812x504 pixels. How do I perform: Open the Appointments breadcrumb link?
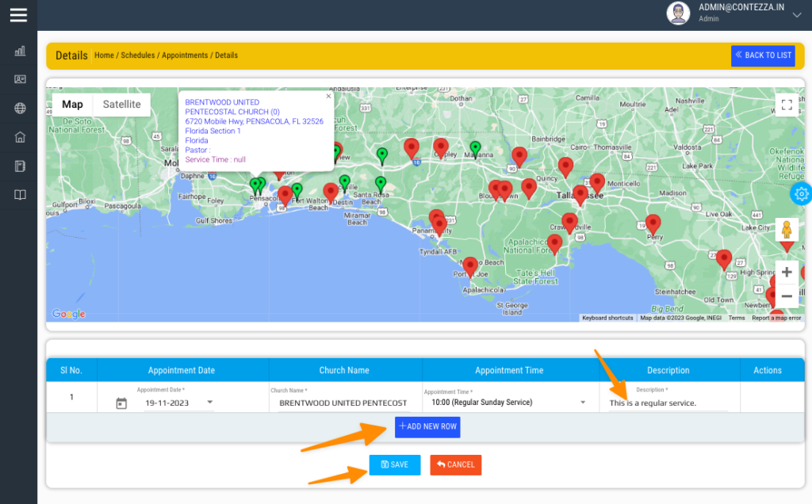click(185, 55)
